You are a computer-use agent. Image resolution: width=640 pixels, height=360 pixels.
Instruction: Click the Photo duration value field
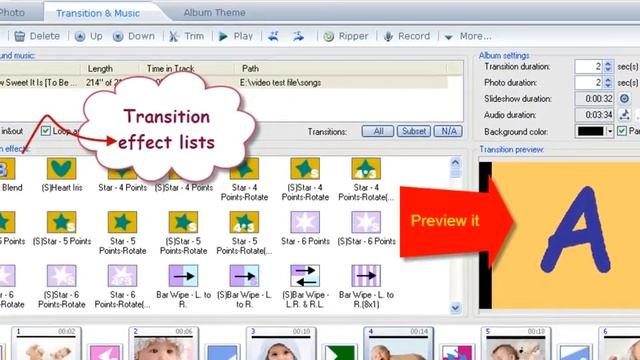pos(589,82)
